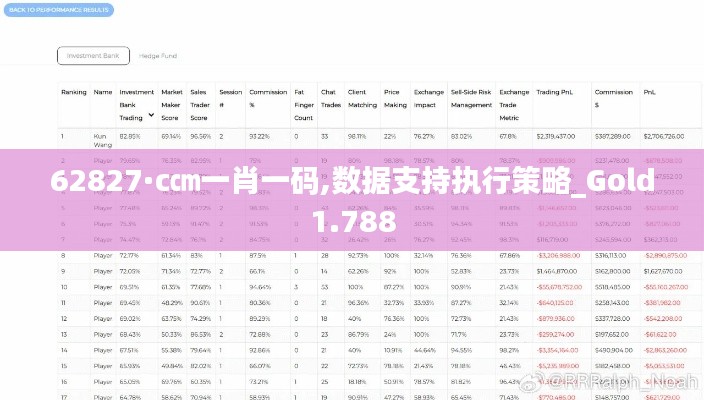Click the Price Making column header
Viewport: 704px width, 400px height.
[394, 98]
